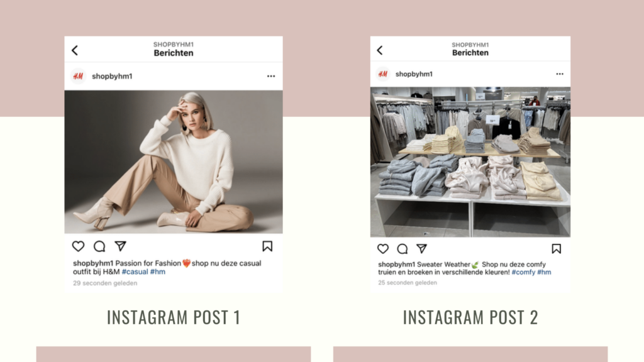Open H&M profile avatar in post 1
Image resolution: width=644 pixels, height=362 pixels.
click(78, 76)
